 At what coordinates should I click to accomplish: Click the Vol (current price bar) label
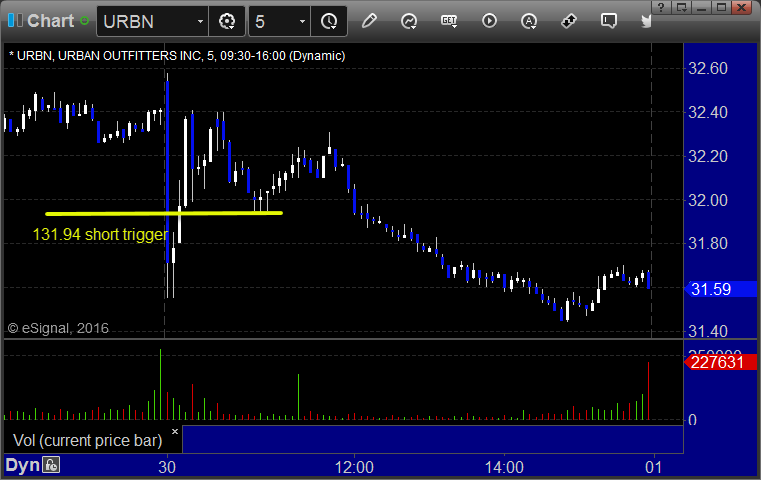click(x=88, y=440)
